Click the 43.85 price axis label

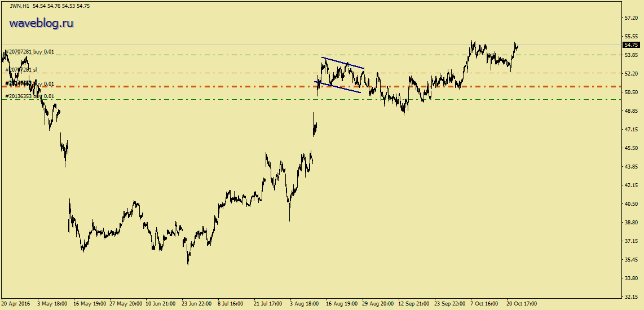pos(630,167)
